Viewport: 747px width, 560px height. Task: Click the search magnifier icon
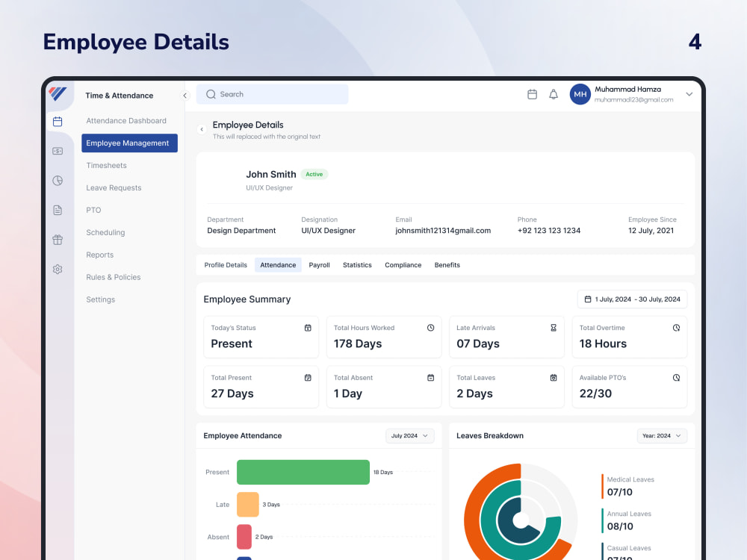click(211, 94)
